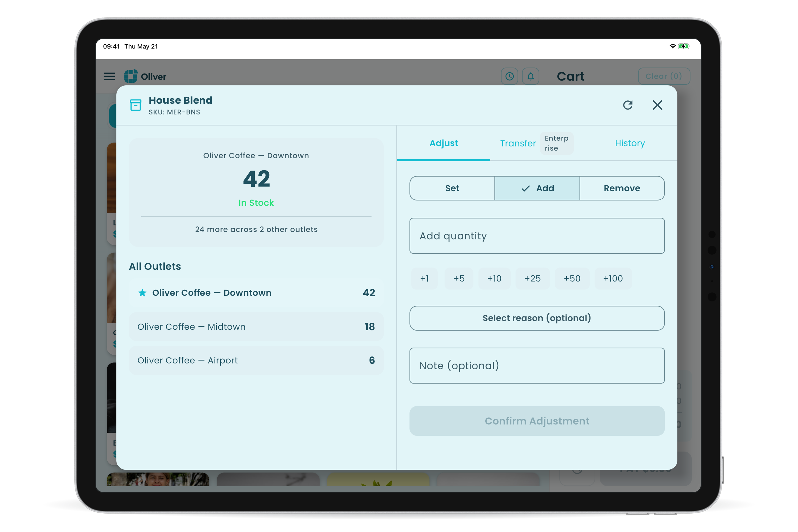Open the product thumbnail with green leaves
This screenshot has height=532, width=798.
click(378, 479)
